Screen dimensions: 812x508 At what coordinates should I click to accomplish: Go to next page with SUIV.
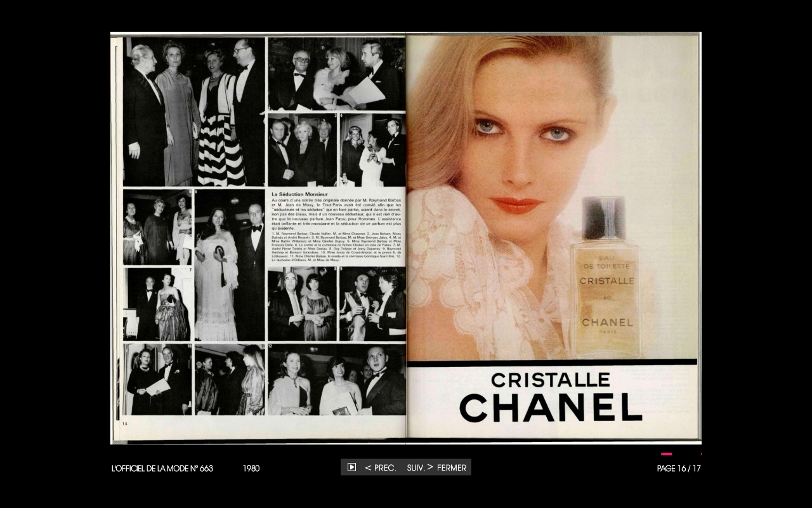click(420, 468)
